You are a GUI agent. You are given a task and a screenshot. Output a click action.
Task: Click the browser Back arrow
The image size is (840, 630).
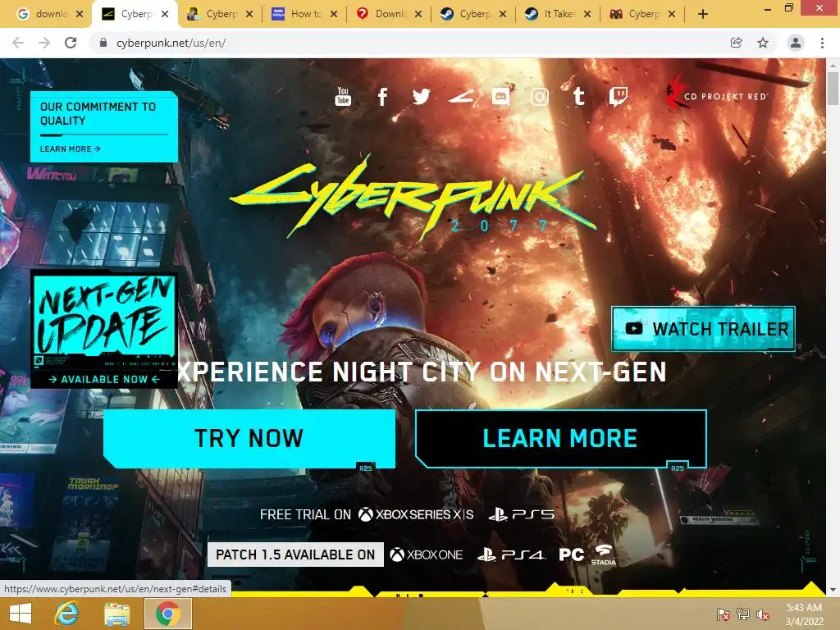(18, 43)
